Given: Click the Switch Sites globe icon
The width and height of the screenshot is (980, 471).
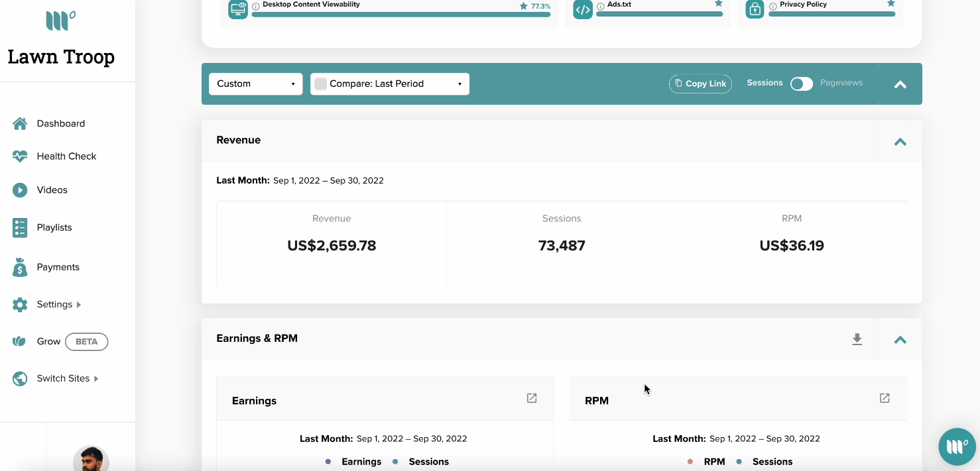Looking at the screenshot, I should 20,379.
